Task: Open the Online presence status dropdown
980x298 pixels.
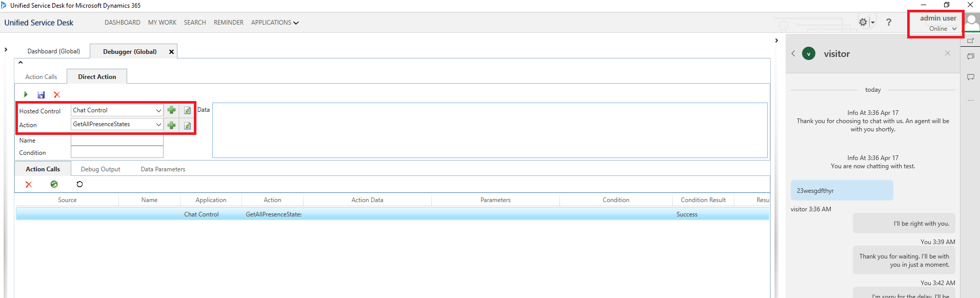Action: [943, 29]
